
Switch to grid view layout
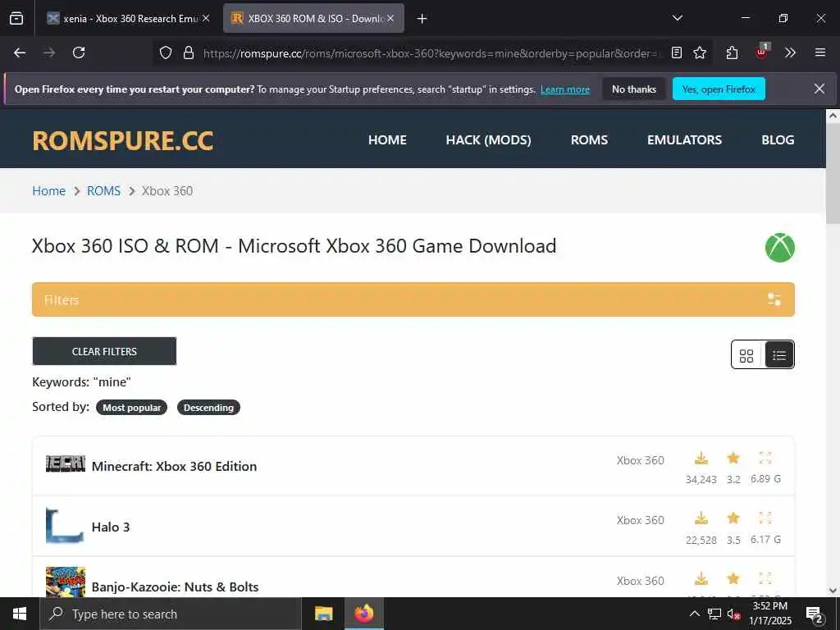coord(746,355)
